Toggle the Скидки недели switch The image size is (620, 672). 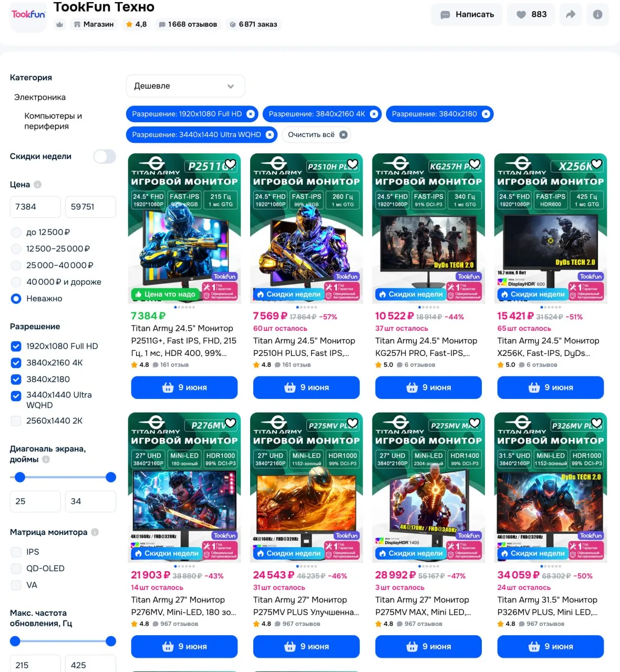point(105,156)
